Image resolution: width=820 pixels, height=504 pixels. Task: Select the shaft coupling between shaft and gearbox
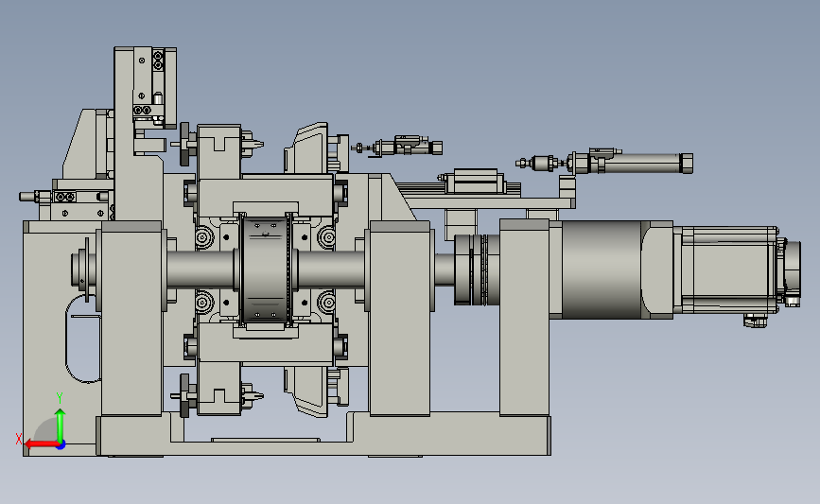tap(476, 269)
